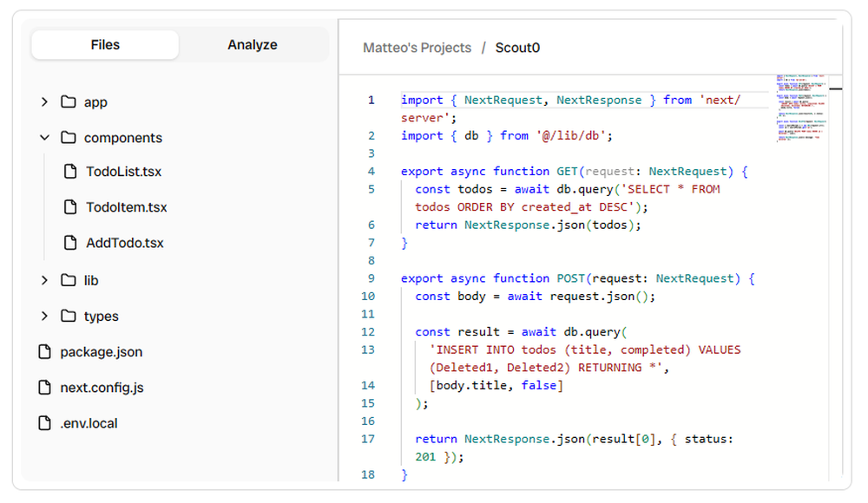Click the app folder icon

pos(69,101)
